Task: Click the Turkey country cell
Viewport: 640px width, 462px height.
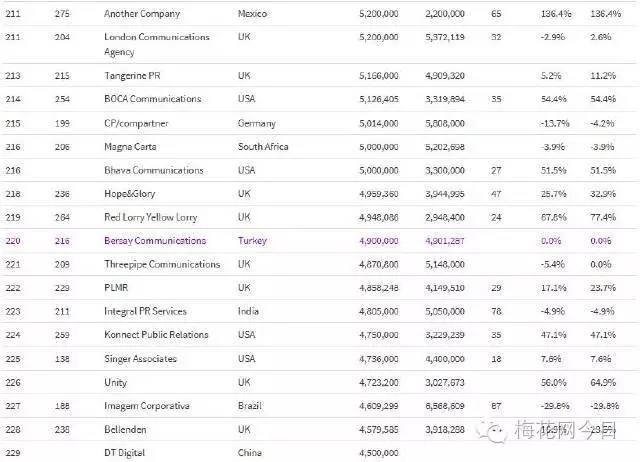Action: click(252, 241)
